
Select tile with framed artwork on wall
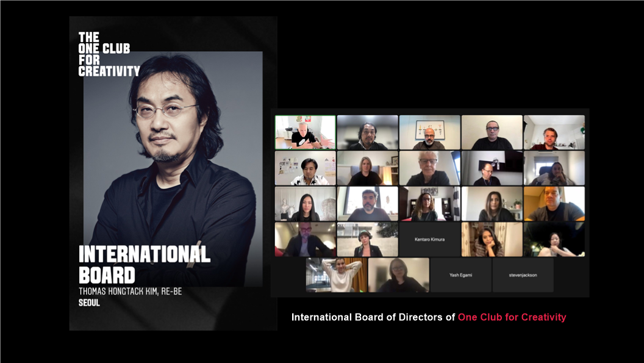point(429,132)
